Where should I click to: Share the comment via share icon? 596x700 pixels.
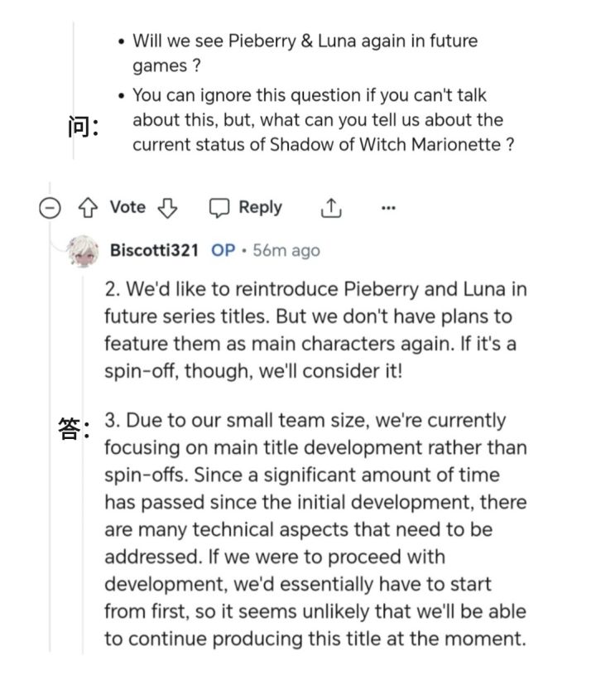click(x=330, y=208)
